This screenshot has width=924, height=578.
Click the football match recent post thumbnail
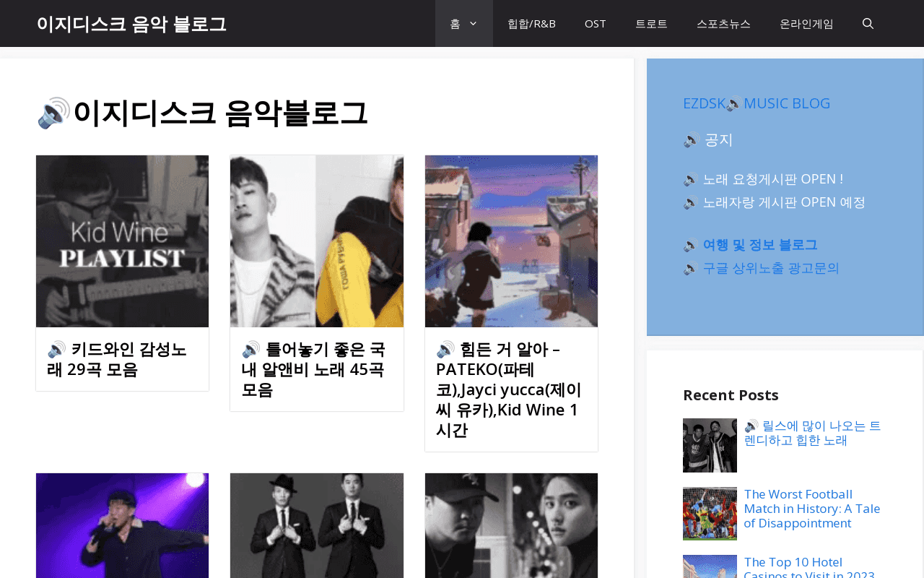click(x=710, y=514)
